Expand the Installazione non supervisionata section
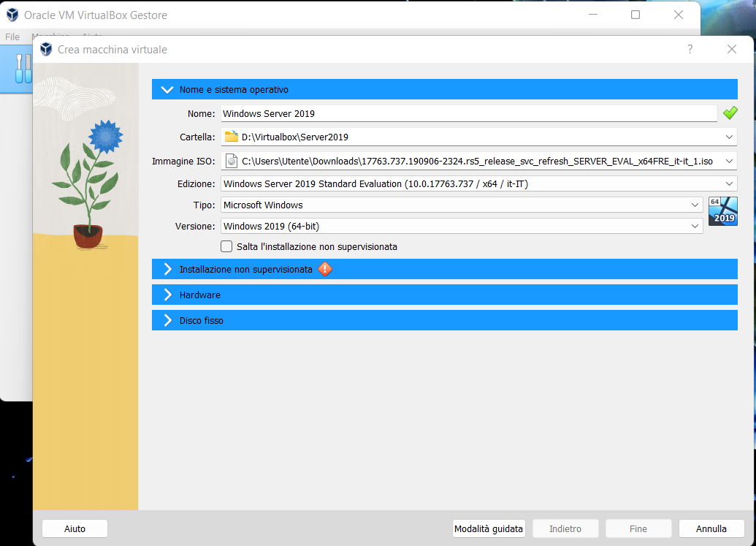Screen dimensions: 756x546 click(445, 269)
